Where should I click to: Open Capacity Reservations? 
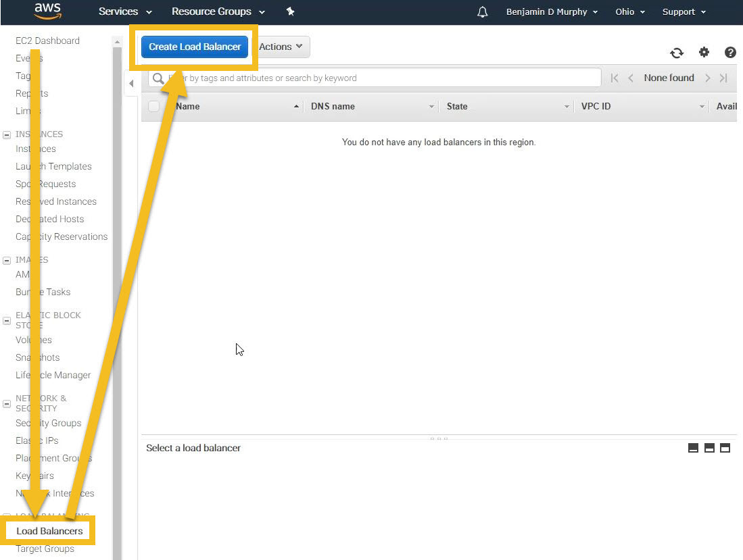[62, 236]
